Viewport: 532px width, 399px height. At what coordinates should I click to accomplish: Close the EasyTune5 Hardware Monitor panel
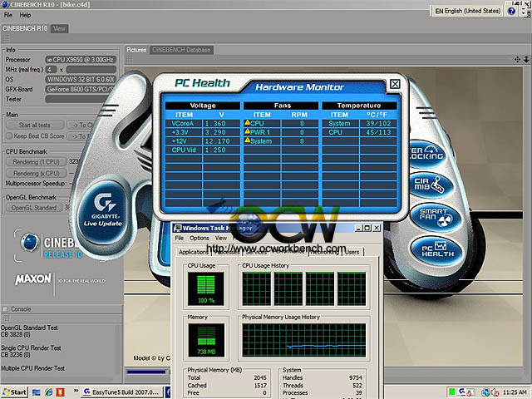click(x=395, y=84)
